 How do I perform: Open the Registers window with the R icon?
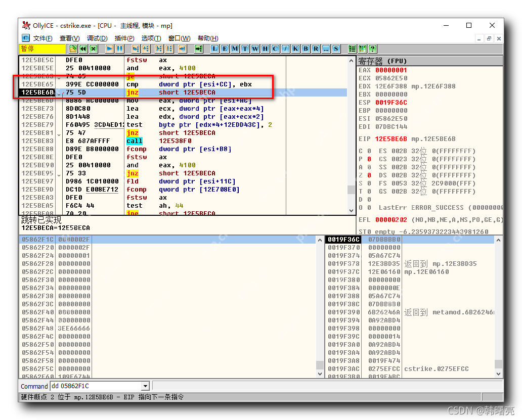click(317, 49)
